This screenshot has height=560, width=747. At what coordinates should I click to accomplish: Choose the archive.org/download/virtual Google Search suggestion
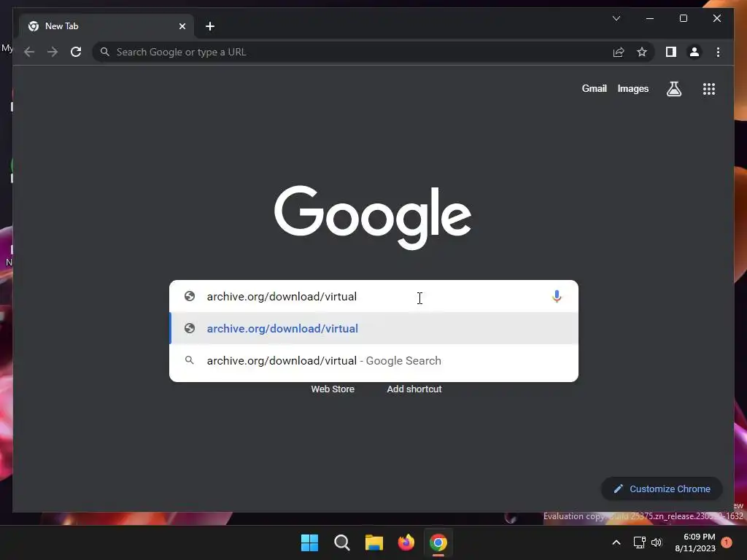click(374, 360)
